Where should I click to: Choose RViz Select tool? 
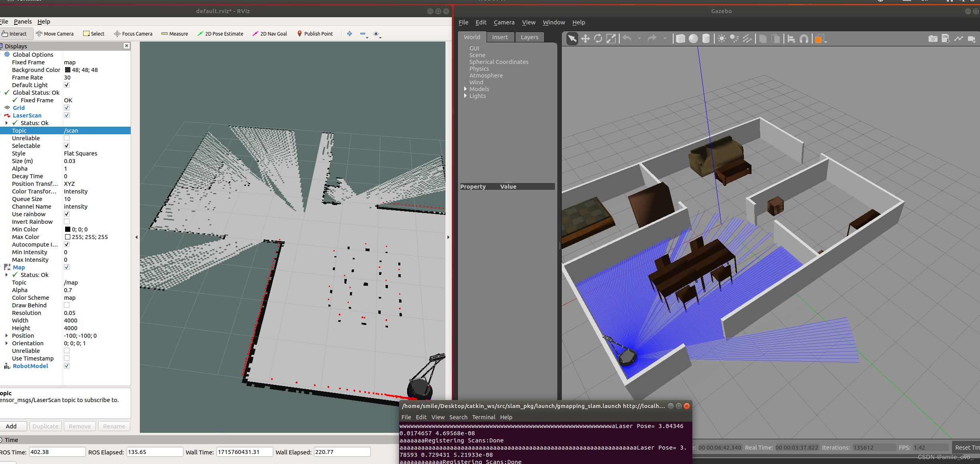(x=94, y=34)
